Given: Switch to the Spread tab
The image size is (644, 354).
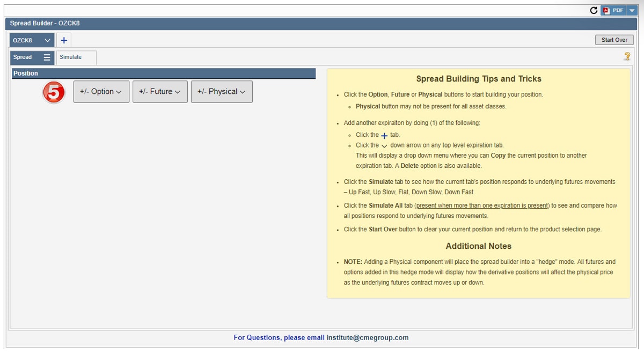Looking at the screenshot, I should [x=23, y=57].
